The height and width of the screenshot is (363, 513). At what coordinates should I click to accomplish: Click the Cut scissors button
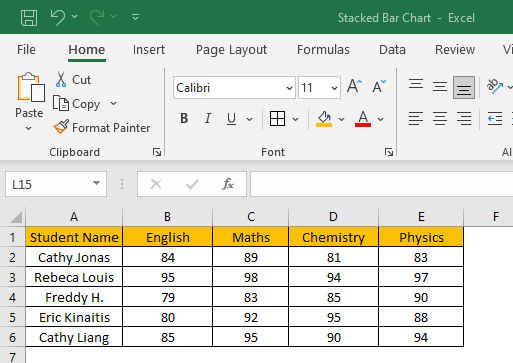[x=73, y=80]
